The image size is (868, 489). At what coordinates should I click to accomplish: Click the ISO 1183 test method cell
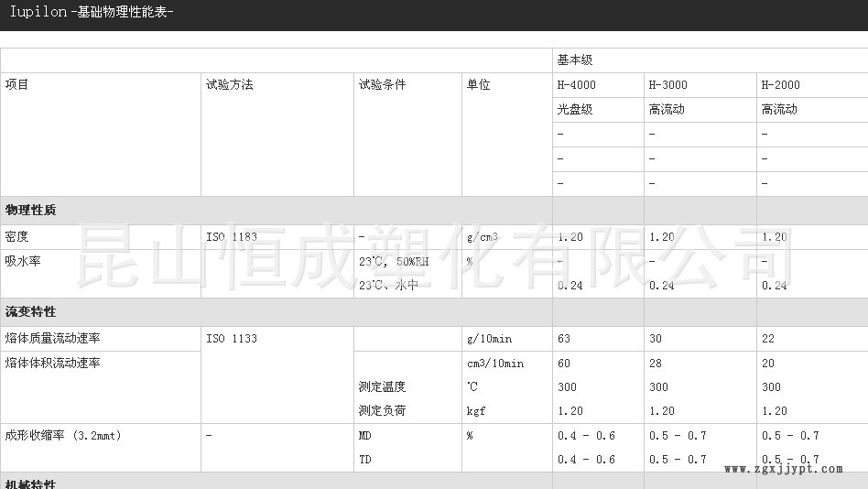click(232, 237)
